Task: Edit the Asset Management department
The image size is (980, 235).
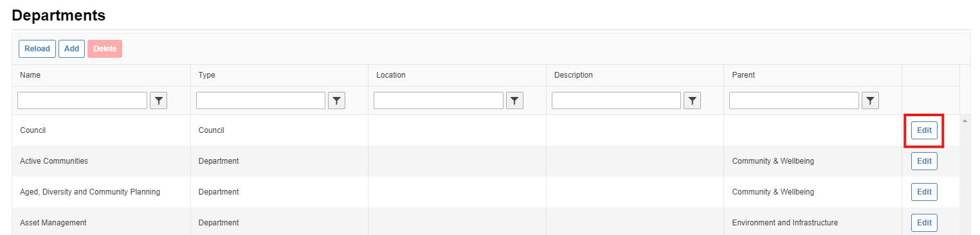Action: tap(924, 223)
